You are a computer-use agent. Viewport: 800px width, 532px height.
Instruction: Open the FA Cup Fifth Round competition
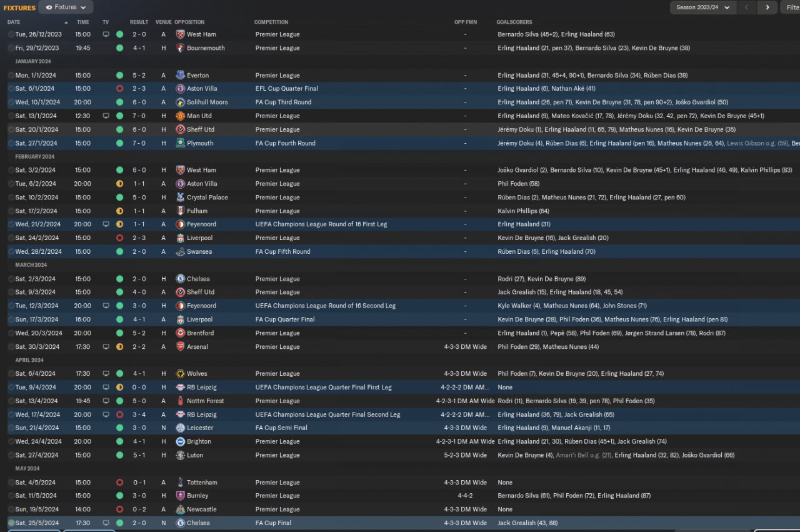(282, 252)
